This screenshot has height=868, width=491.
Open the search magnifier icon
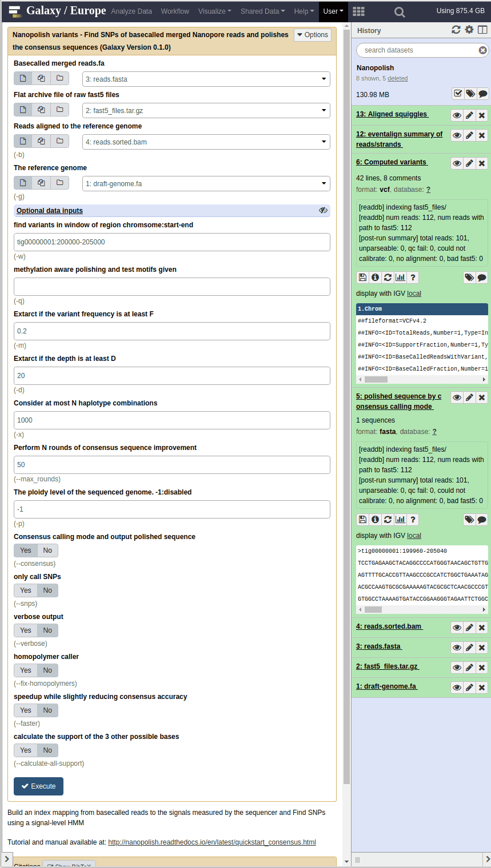tap(400, 11)
